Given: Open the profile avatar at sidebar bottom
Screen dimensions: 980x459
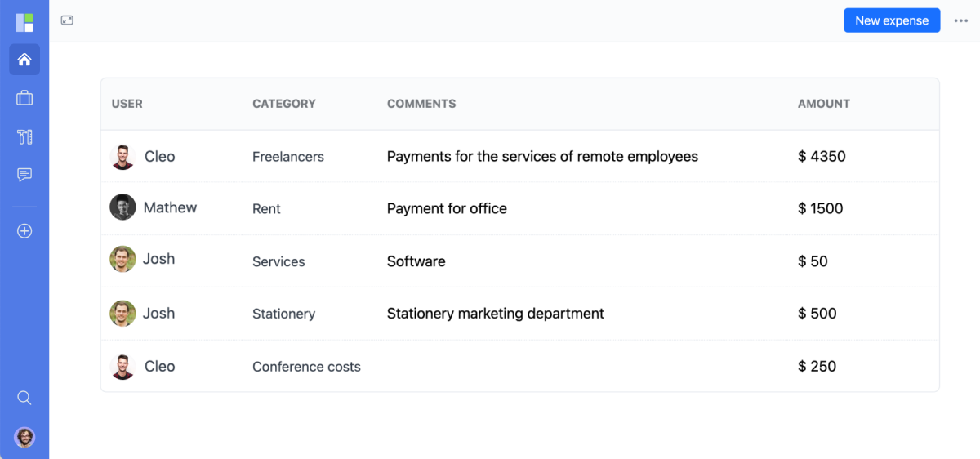Looking at the screenshot, I should pos(24,437).
